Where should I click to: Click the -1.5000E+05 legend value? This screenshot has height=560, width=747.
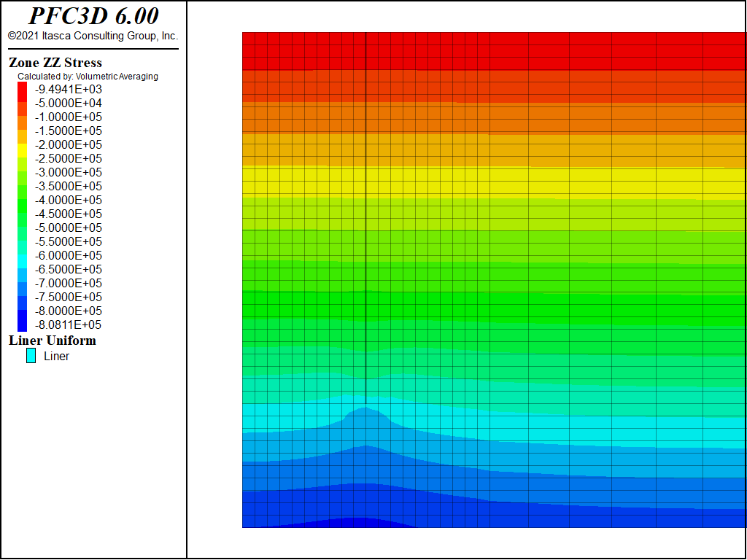[68, 131]
